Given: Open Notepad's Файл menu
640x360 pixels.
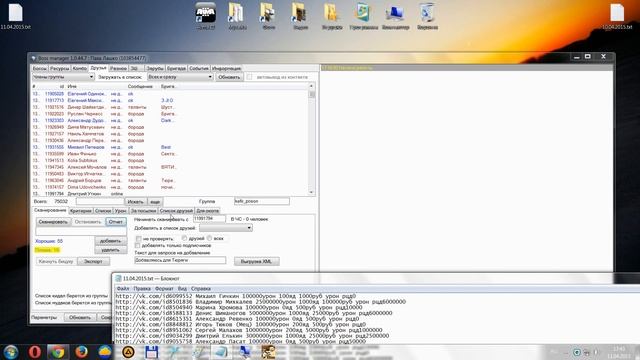Looking at the screenshot, I should [x=123, y=289].
